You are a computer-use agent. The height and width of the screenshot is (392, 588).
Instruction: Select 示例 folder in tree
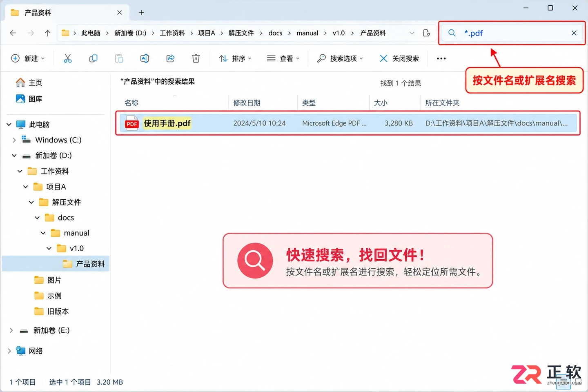[48, 296]
